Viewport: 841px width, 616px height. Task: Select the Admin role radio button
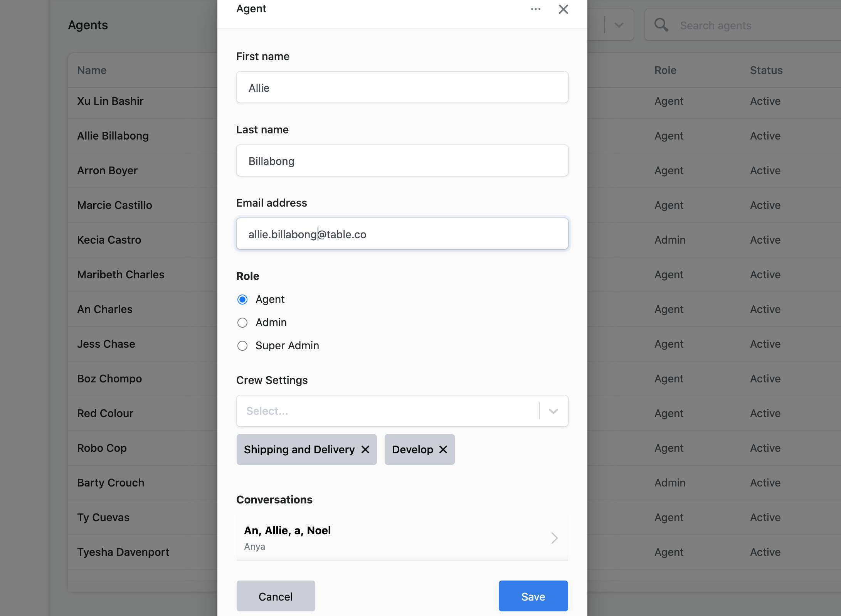tap(242, 323)
